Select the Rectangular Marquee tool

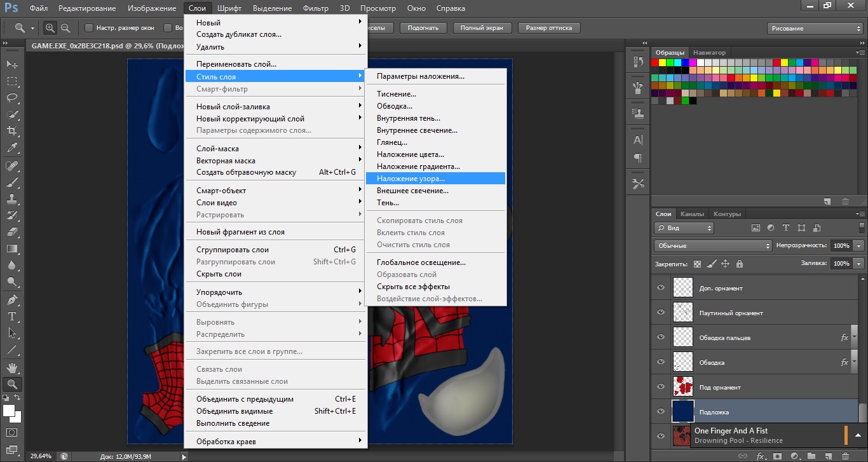coord(12,81)
